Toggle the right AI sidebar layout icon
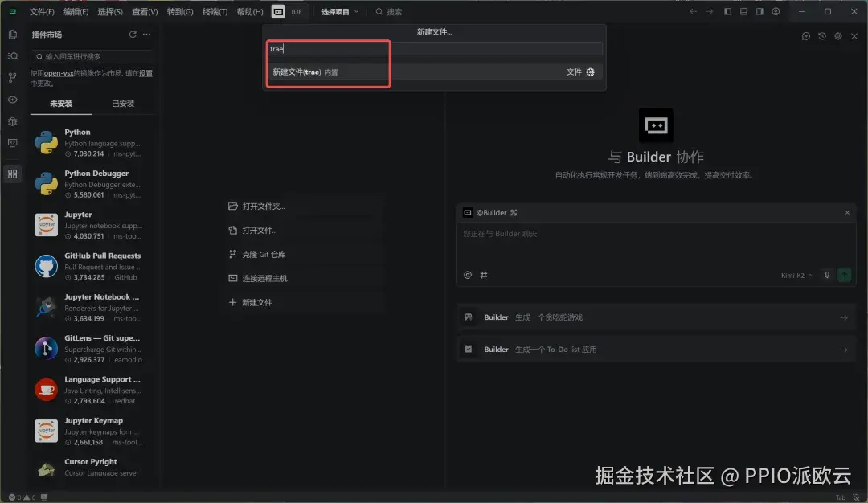 (x=759, y=11)
